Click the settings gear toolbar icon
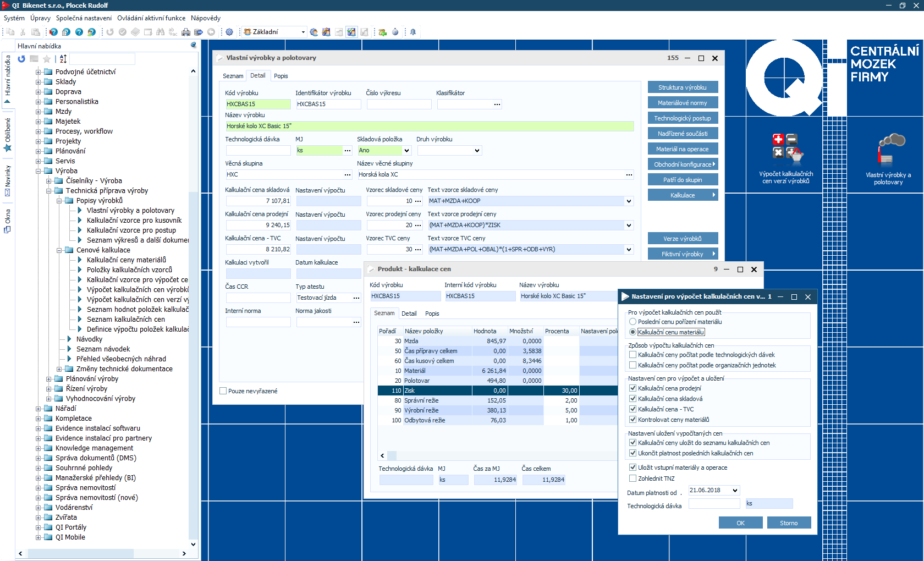The height and width of the screenshot is (561, 924). [x=229, y=32]
